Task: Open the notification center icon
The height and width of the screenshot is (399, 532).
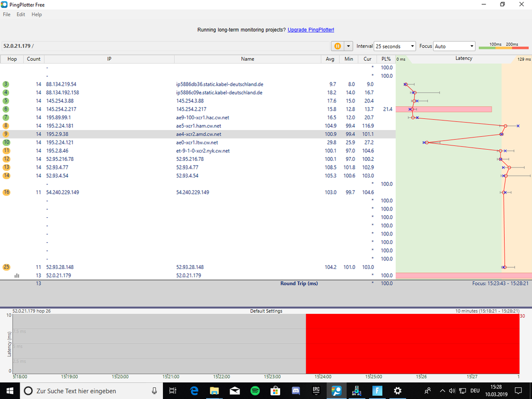Action: click(x=518, y=390)
